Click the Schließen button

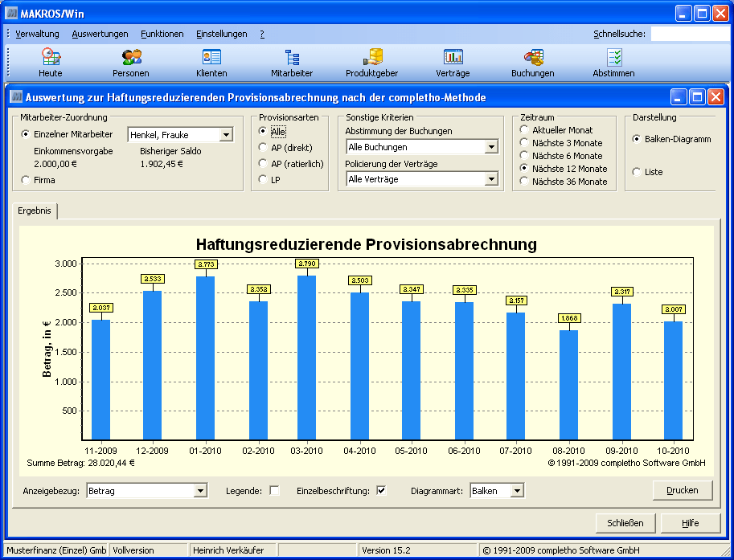point(625,523)
